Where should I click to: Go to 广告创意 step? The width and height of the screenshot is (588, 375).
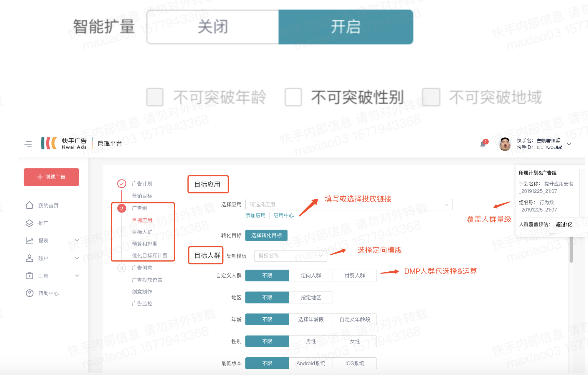coord(142,268)
